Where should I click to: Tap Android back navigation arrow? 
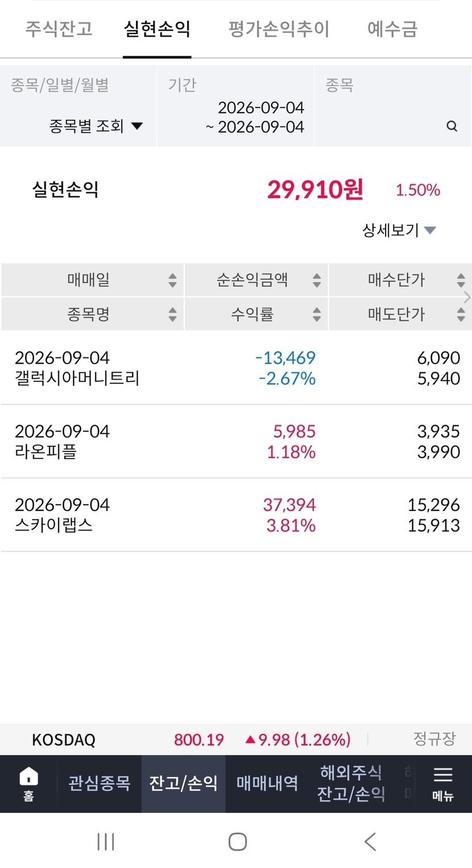370,841
